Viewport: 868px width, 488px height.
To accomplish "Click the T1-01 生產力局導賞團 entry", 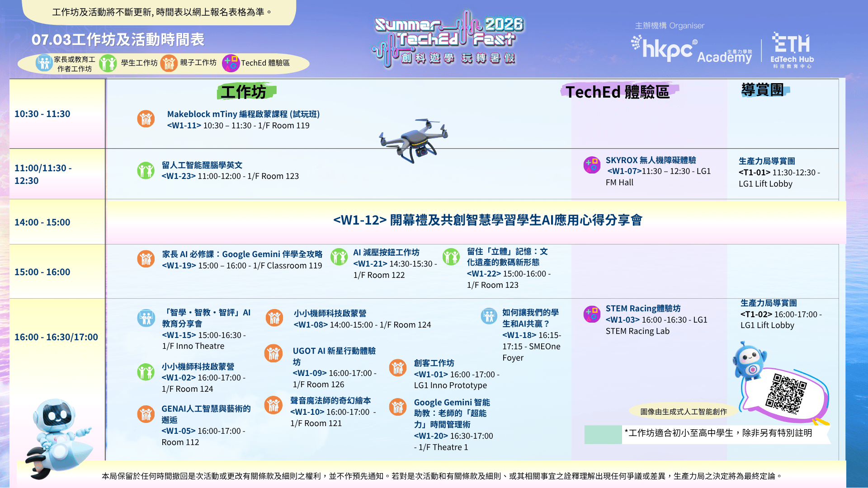I will point(779,172).
